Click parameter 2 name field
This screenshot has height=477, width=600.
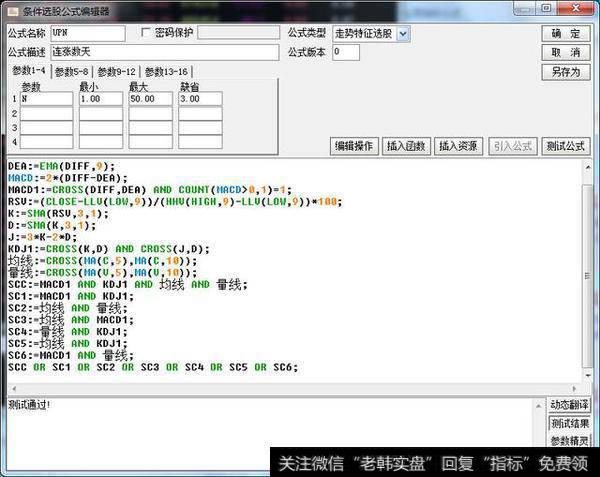click(x=46, y=114)
